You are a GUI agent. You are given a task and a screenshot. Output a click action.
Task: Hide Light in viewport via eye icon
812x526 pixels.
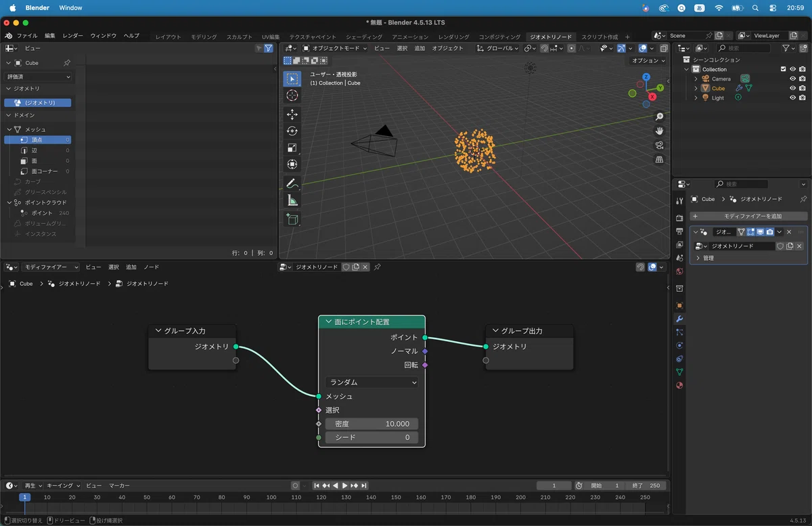coord(793,97)
